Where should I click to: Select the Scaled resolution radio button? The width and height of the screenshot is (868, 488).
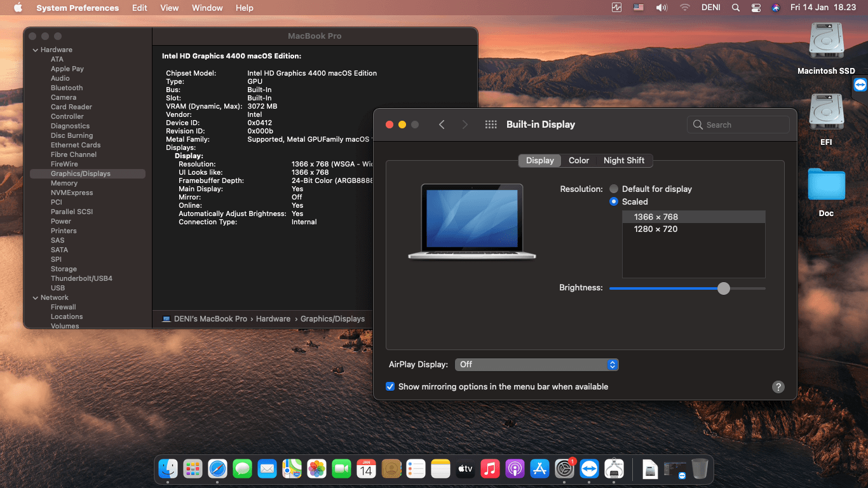tap(614, 201)
